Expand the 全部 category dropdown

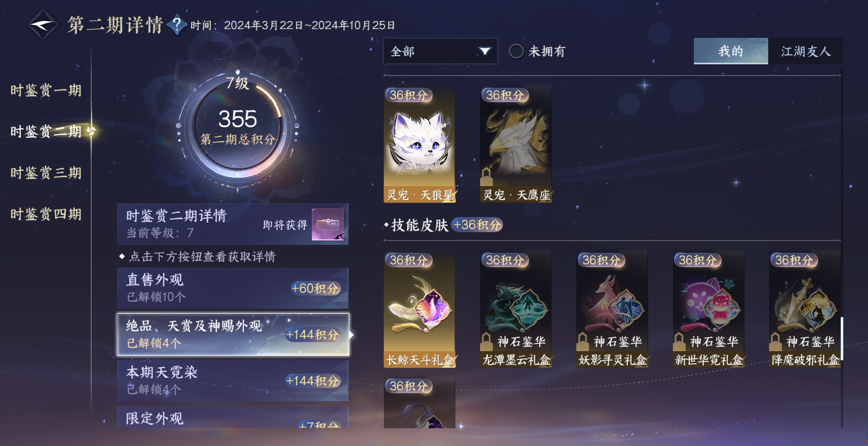pyautogui.click(x=440, y=51)
